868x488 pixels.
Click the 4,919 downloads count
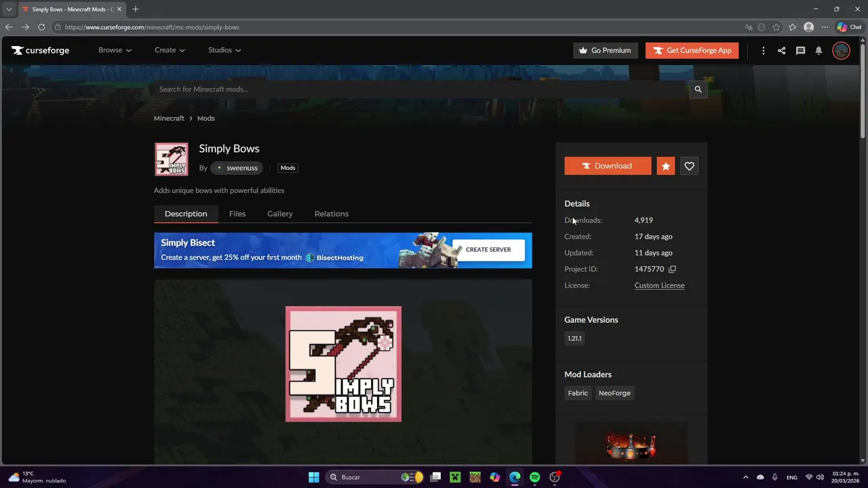tap(644, 220)
